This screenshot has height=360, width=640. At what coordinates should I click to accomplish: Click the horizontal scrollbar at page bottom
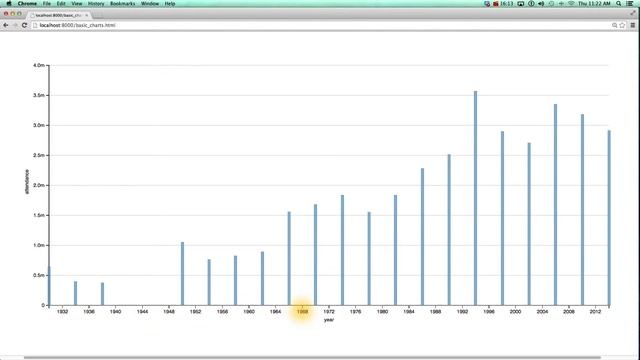pos(312,358)
